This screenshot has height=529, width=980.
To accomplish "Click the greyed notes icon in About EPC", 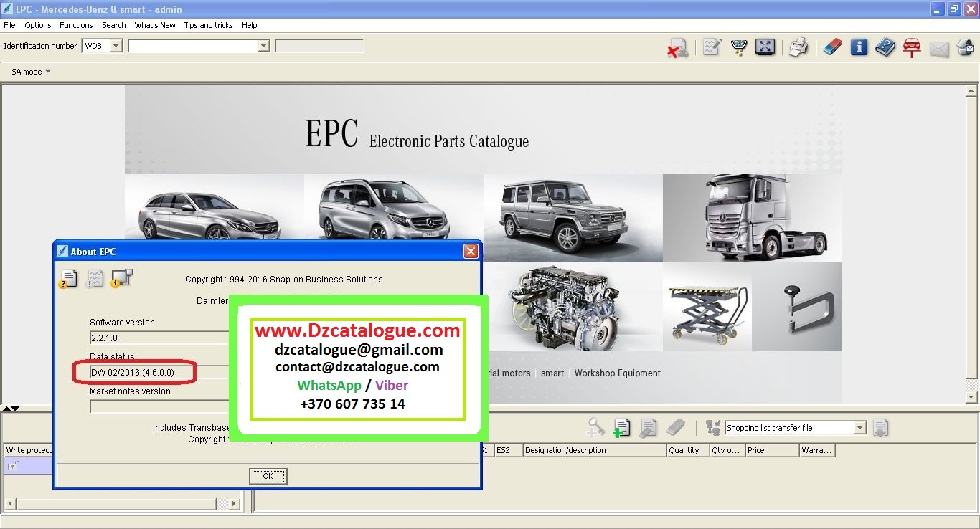I will 95,278.
